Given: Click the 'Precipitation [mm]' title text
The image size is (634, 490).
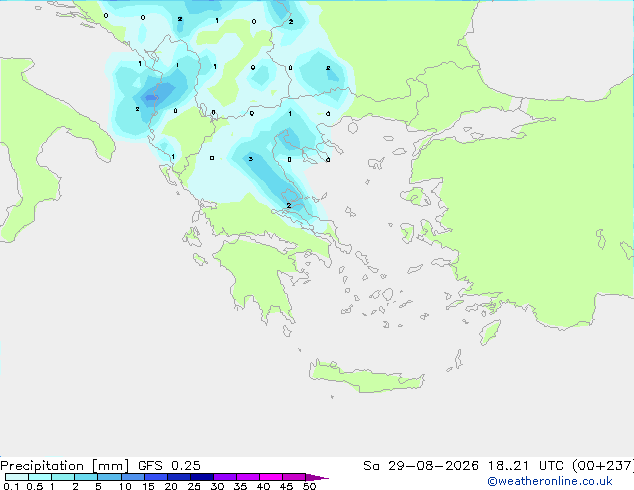Looking at the screenshot, I should point(64,466).
